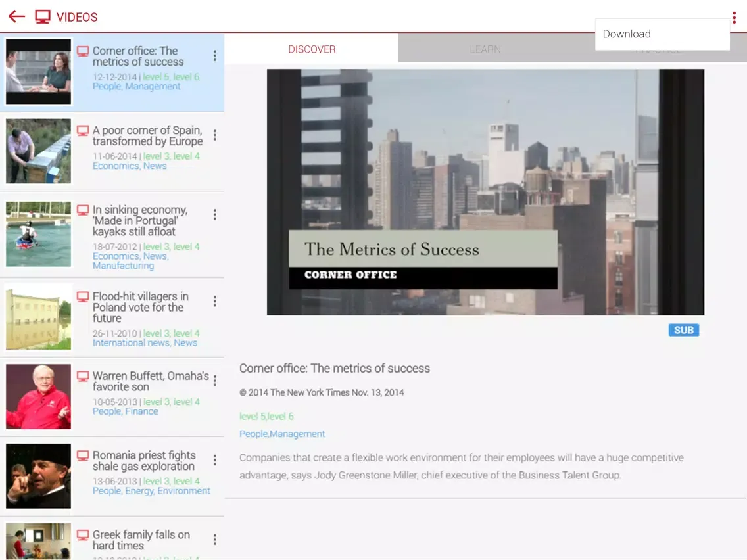Tap the back arrow icon

[x=16, y=17]
